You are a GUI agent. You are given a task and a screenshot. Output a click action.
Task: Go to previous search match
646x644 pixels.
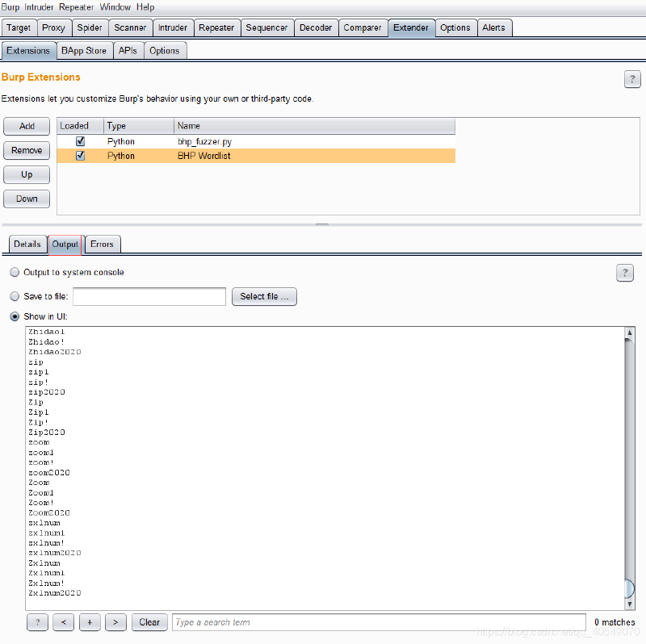pos(64,622)
